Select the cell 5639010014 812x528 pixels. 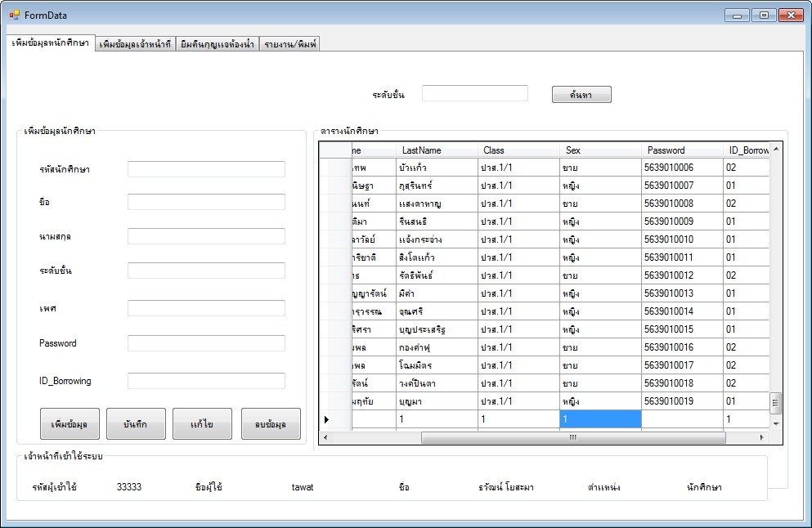[x=683, y=311]
